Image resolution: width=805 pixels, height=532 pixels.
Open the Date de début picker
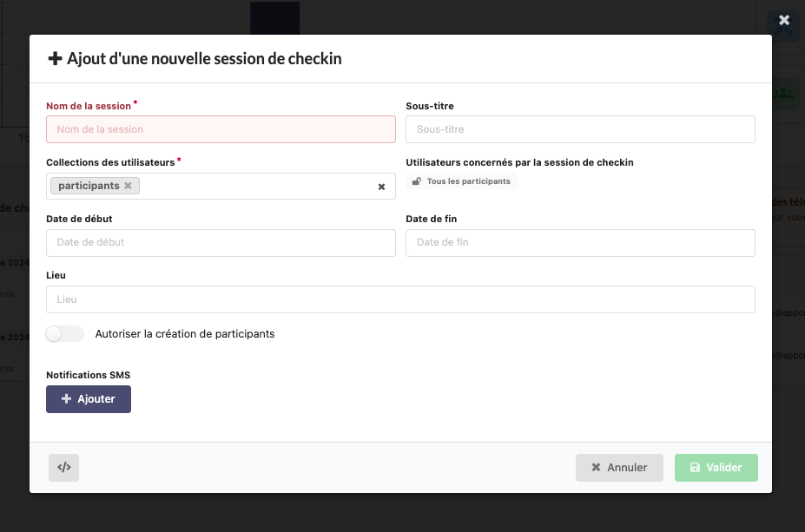221,243
